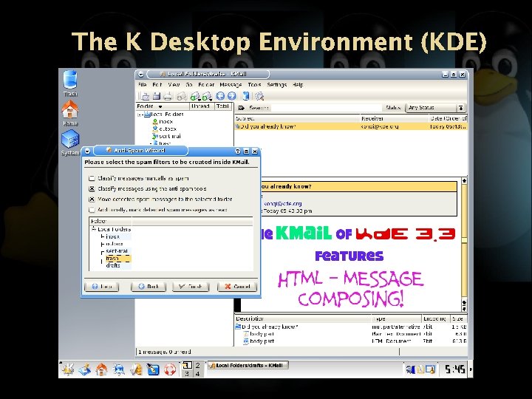This screenshot has height=399, width=532.
Task: Open the System icon on the desktop
Action: [70, 143]
